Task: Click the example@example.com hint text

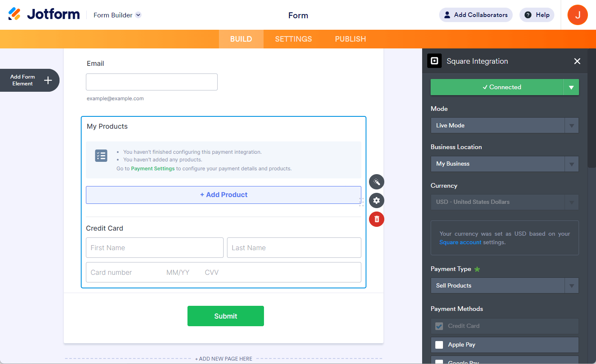Action: pyautogui.click(x=115, y=99)
